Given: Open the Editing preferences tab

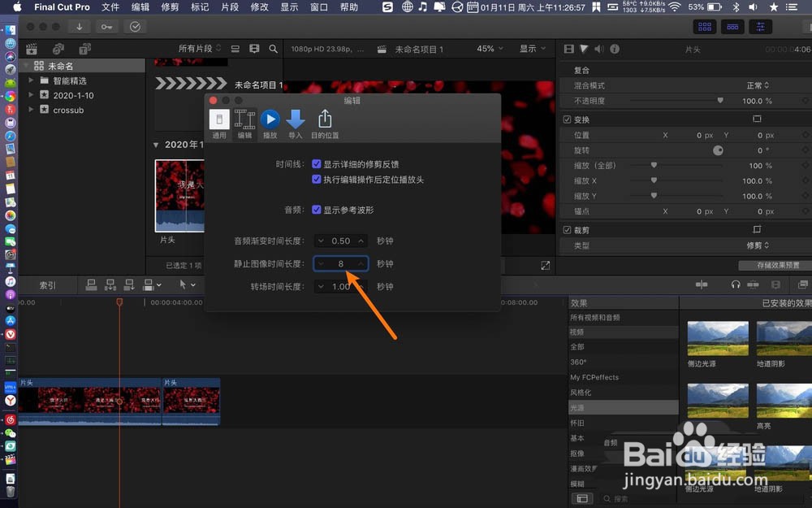Looking at the screenshot, I should click(244, 124).
